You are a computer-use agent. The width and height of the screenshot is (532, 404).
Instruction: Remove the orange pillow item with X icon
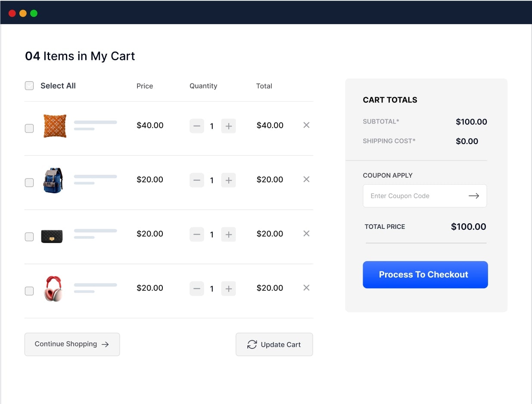pyautogui.click(x=306, y=125)
